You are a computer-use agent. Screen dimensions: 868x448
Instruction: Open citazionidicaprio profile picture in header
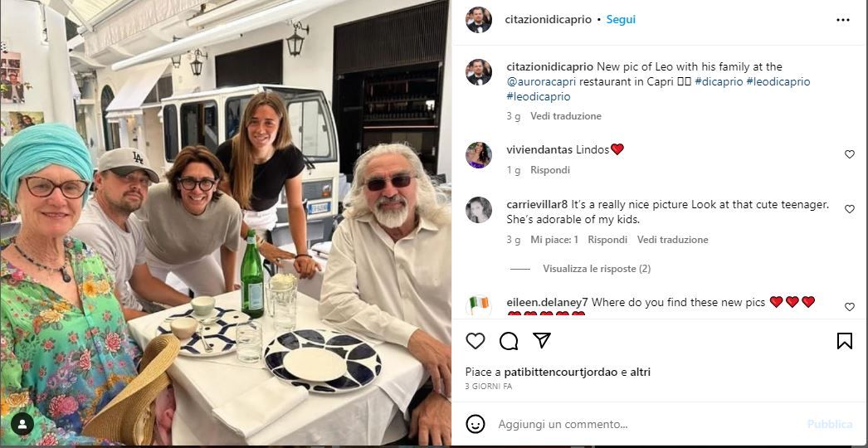tap(479, 20)
